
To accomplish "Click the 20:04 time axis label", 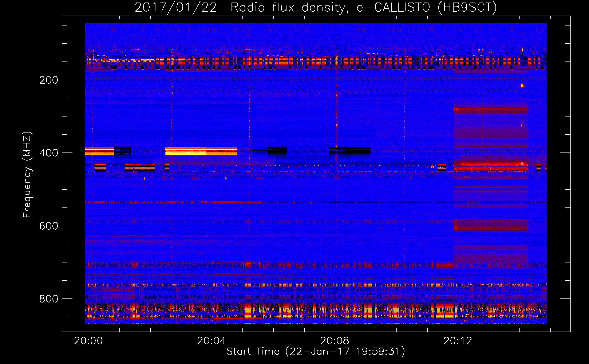I will coord(212,341).
